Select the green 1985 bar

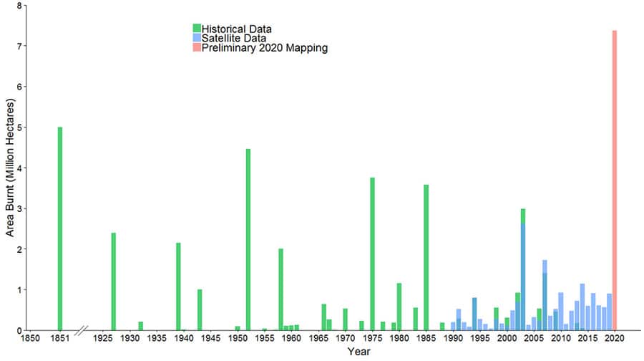(x=426, y=258)
